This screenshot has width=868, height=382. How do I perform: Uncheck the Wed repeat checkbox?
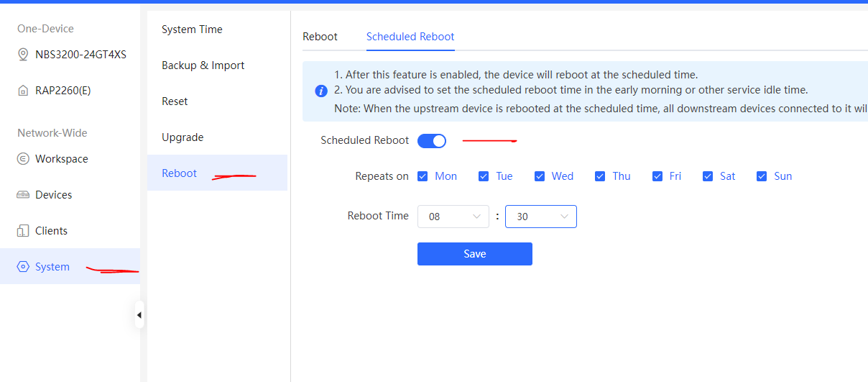coord(540,176)
